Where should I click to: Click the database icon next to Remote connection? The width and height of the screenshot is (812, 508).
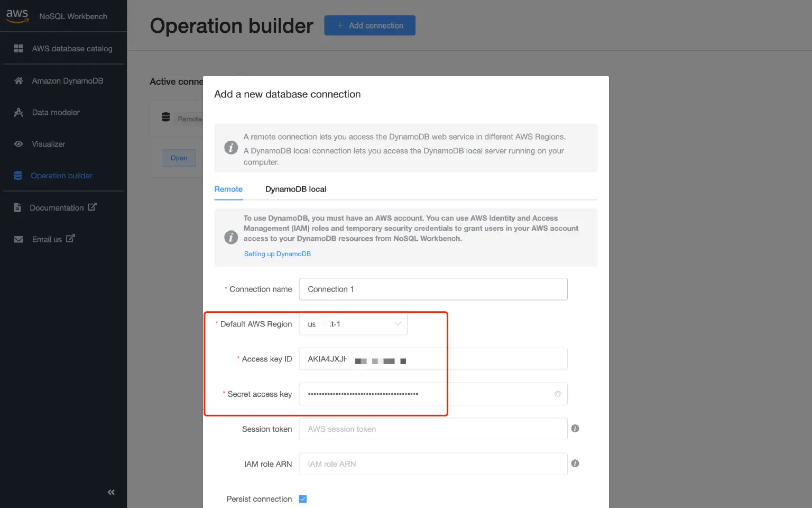tap(165, 117)
